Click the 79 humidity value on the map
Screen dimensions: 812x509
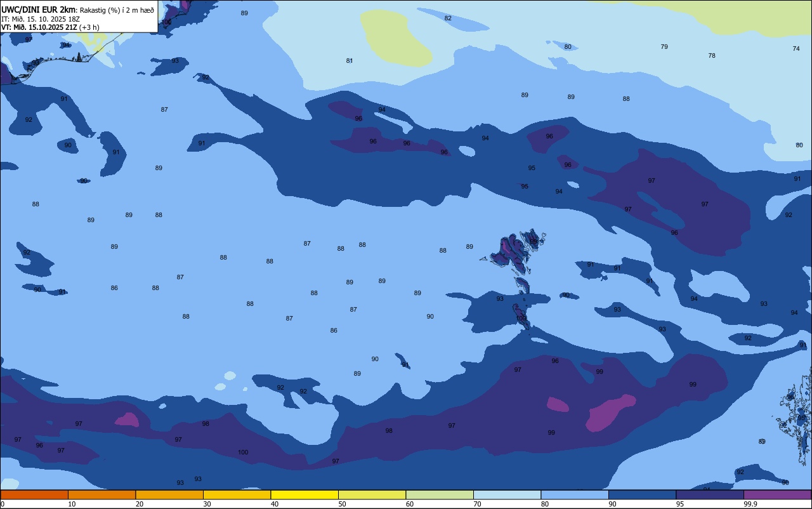click(x=664, y=47)
